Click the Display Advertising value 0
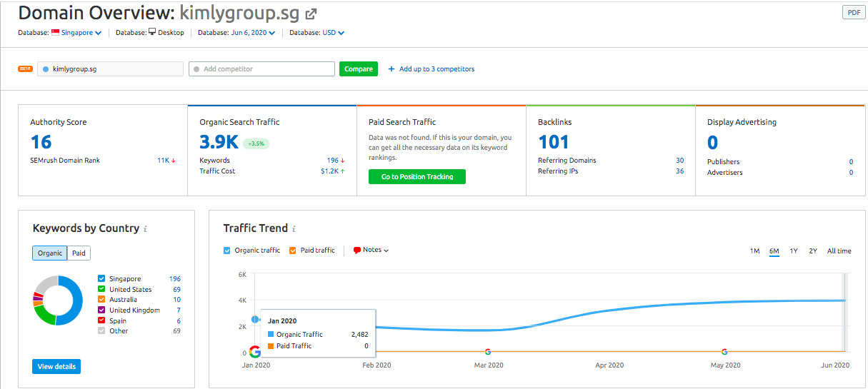 (712, 142)
